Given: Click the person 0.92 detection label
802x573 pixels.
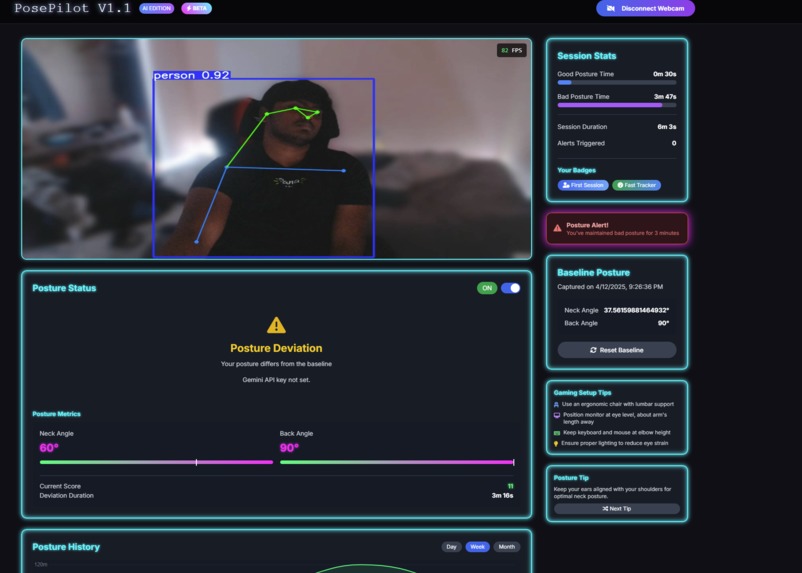Looking at the screenshot, I should click(192, 75).
